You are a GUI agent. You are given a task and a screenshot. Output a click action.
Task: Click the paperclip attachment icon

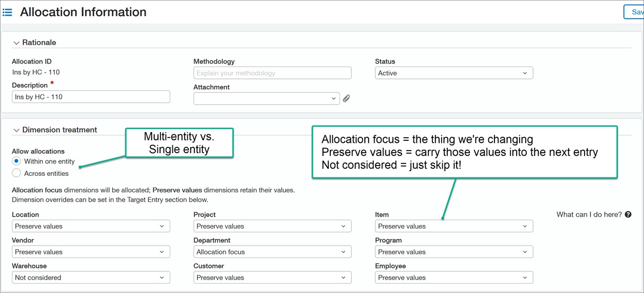tap(346, 99)
